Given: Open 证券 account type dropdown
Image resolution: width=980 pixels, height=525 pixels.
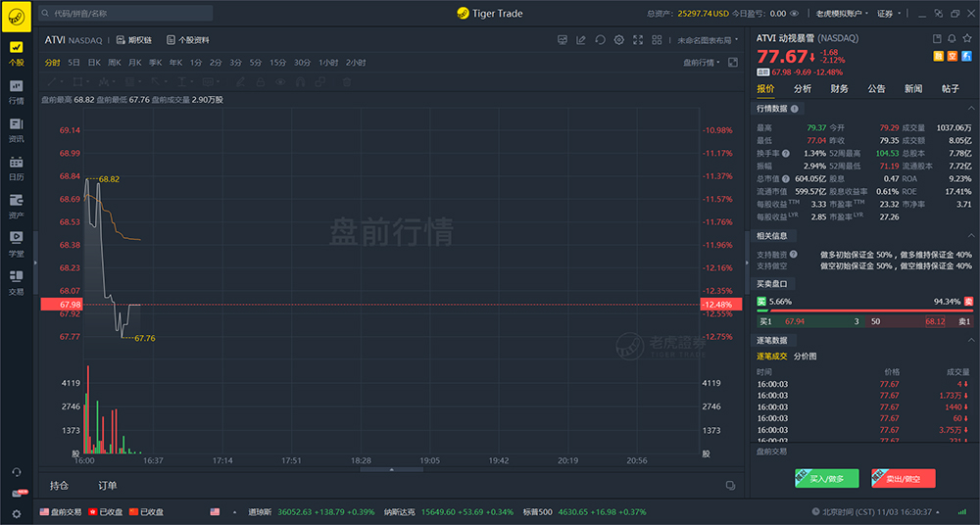Looking at the screenshot, I should pyautogui.click(x=889, y=13).
